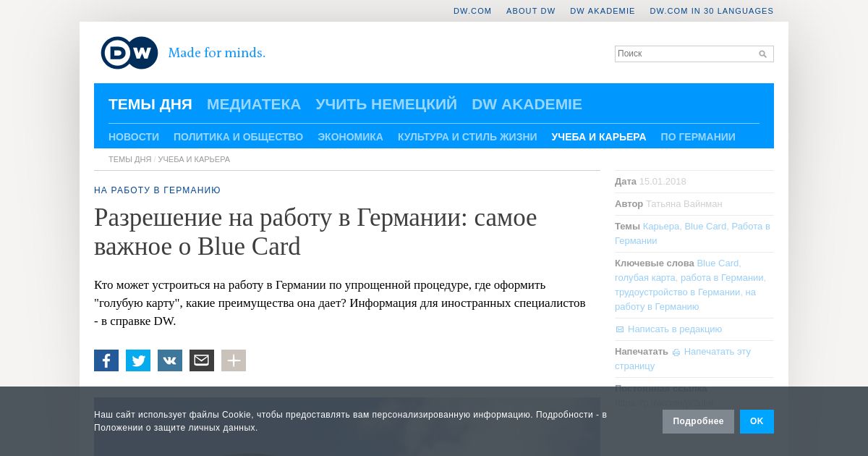Open more sharing options plus icon
This screenshot has width=868, height=456.
coord(234,360)
